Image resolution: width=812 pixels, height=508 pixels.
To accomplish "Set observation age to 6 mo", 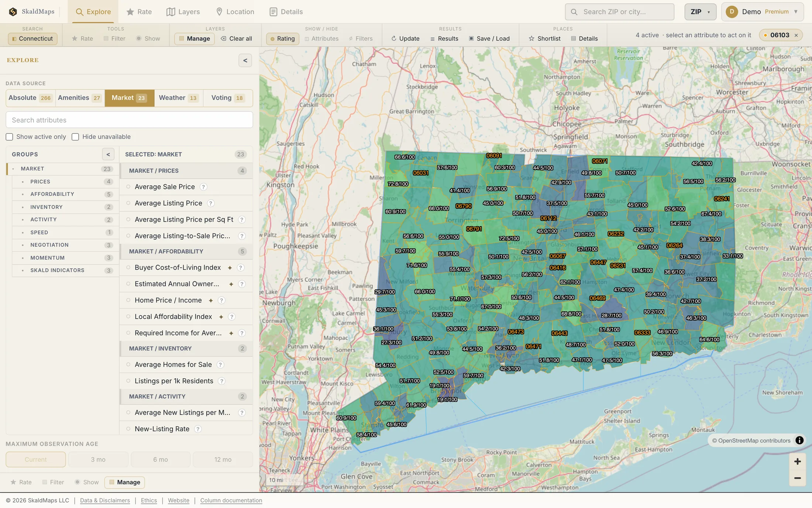I will pyautogui.click(x=161, y=460).
